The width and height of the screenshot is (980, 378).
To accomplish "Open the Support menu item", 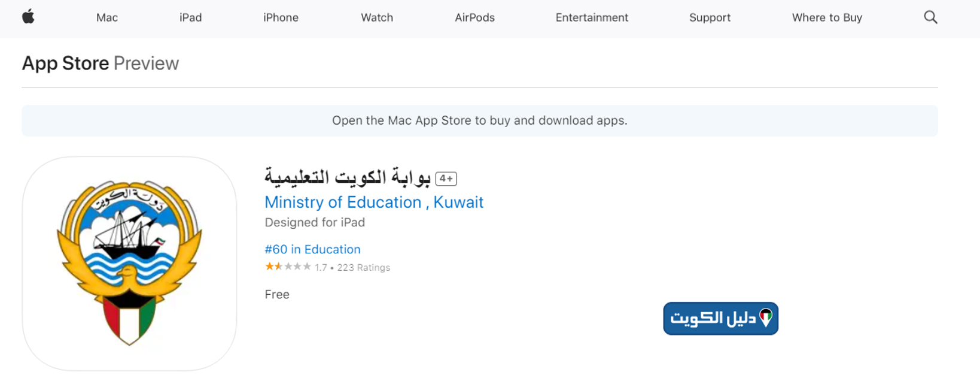I will click(x=710, y=18).
